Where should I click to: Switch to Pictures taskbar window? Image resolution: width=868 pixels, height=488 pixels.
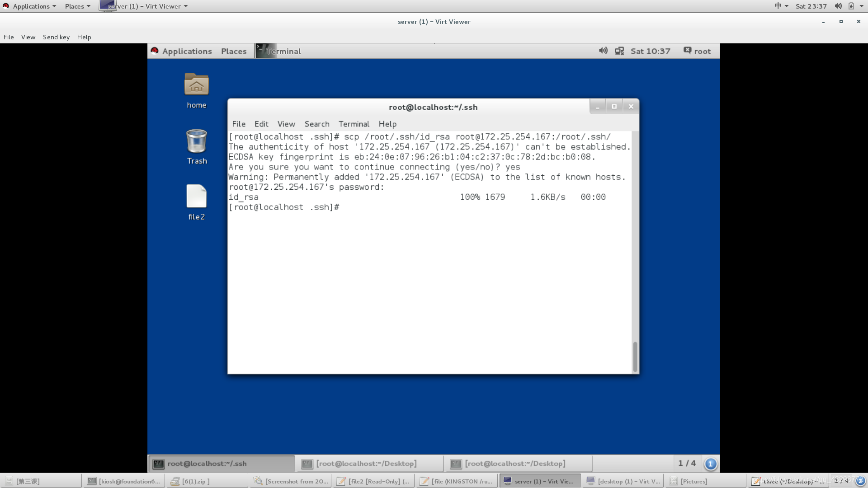tap(706, 481)
